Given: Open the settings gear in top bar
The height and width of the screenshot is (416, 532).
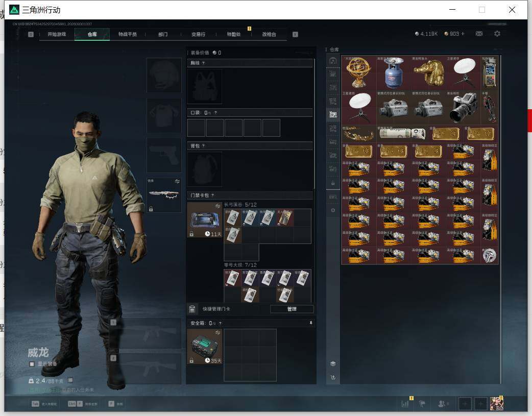Looking at the screenshot, I should click(497, 34).
